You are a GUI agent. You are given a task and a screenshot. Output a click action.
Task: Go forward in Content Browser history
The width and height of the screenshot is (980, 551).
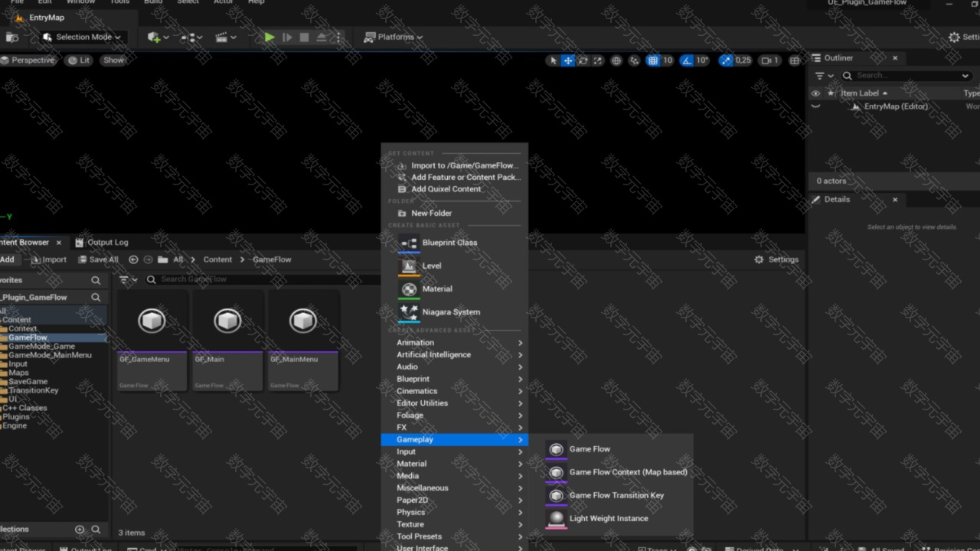tap(148, 259)
